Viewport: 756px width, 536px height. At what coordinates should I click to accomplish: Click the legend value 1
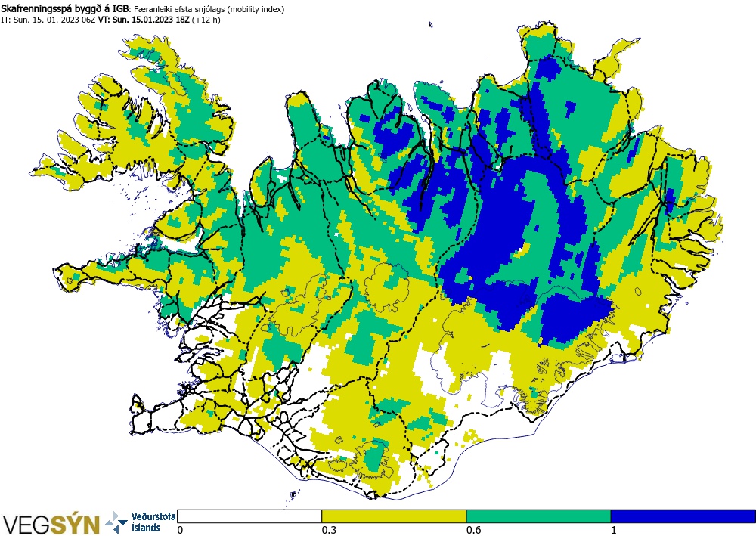pyautogui.click(x=614, y=530)
